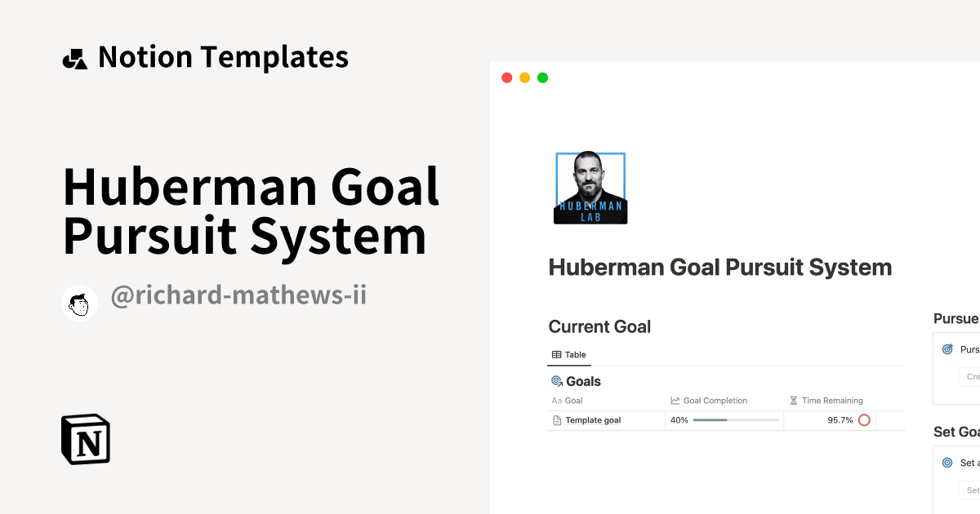Open the @richard-mathews-ii creator profile
Viewport: 980px width, 514px height.
[x=238, y=295]
